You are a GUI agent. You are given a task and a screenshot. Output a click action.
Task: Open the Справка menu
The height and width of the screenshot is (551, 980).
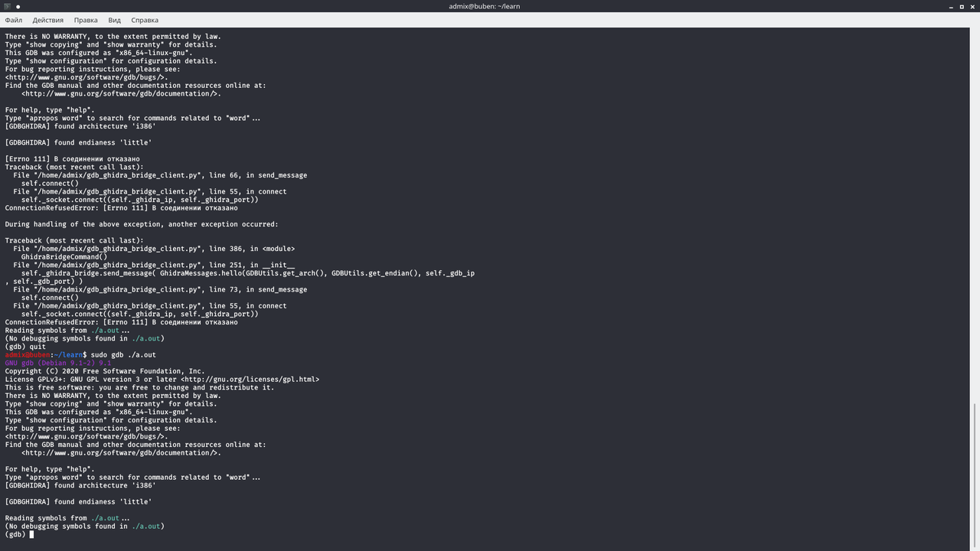point(144,20)
